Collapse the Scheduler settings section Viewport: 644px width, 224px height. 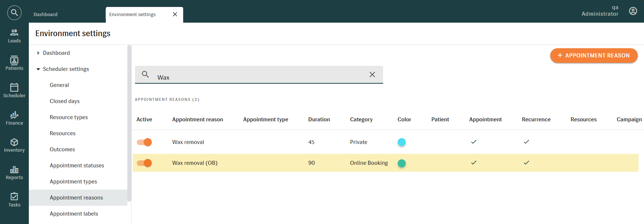[38, 69]
